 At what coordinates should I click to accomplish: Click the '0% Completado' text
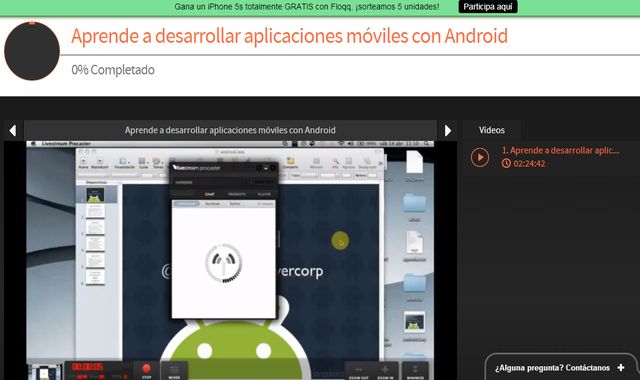[x=113, y=70]
